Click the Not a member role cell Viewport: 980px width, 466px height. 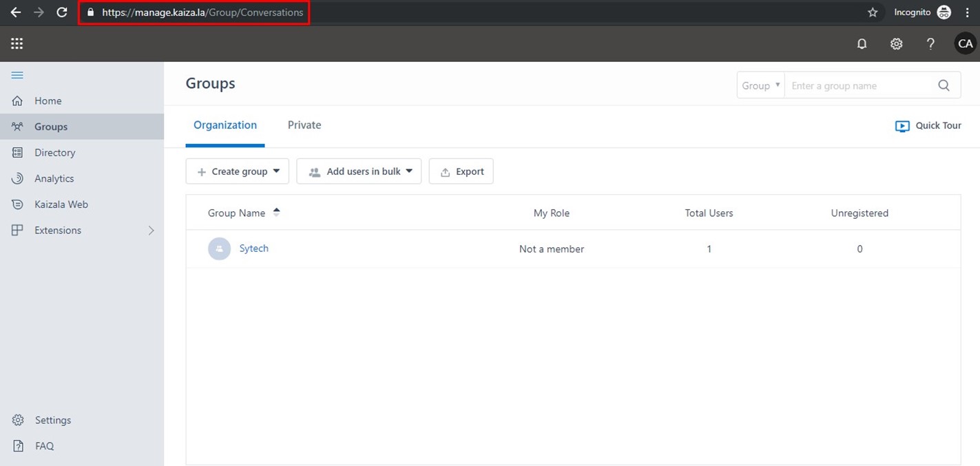click(x=552, y=249)
